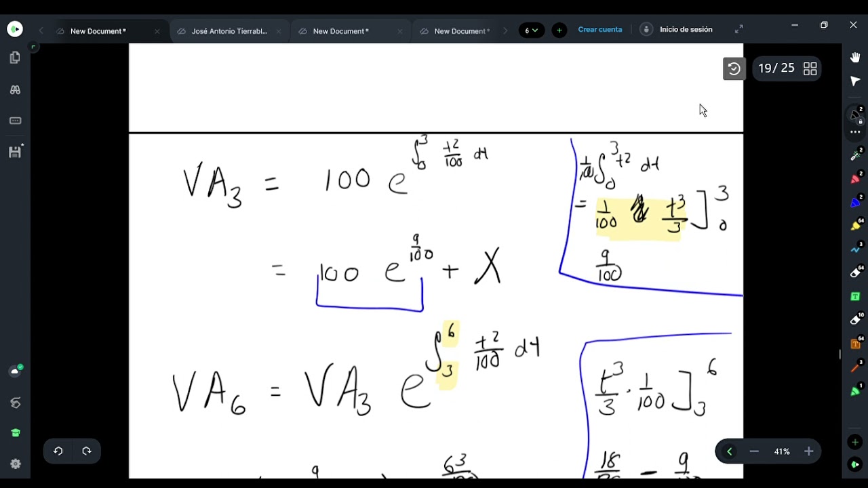Viewport: 868px width, 488px height.
Task: Switch to first New Document tab
Action: pyautogui.click(x=98, y=31)
